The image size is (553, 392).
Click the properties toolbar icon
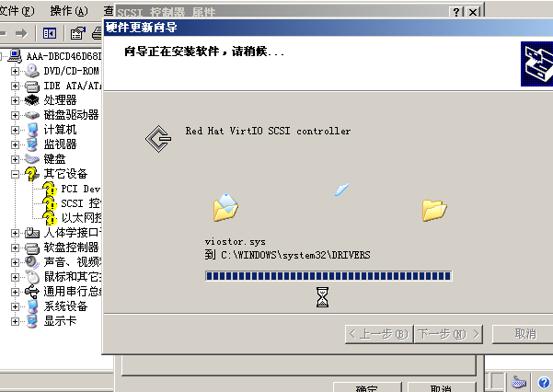[x=77, y=33]
